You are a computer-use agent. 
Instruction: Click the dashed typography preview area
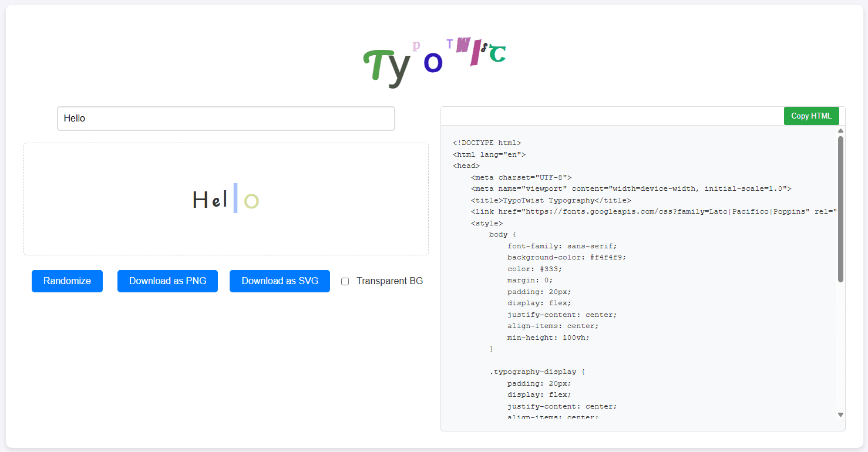(226, 199)
